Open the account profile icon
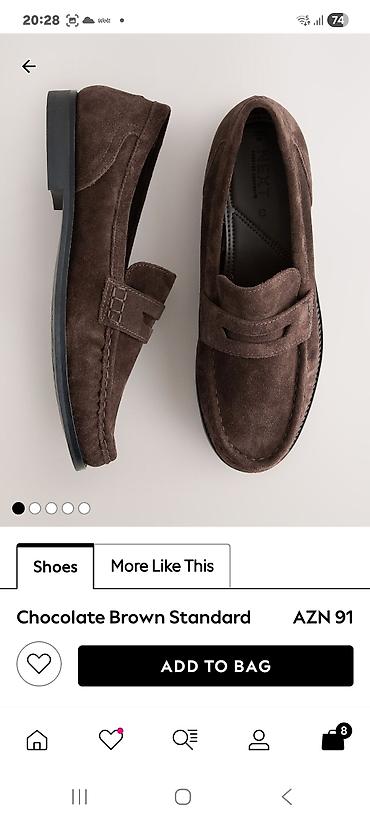370x822 pixels. click(x=259, y=740)
